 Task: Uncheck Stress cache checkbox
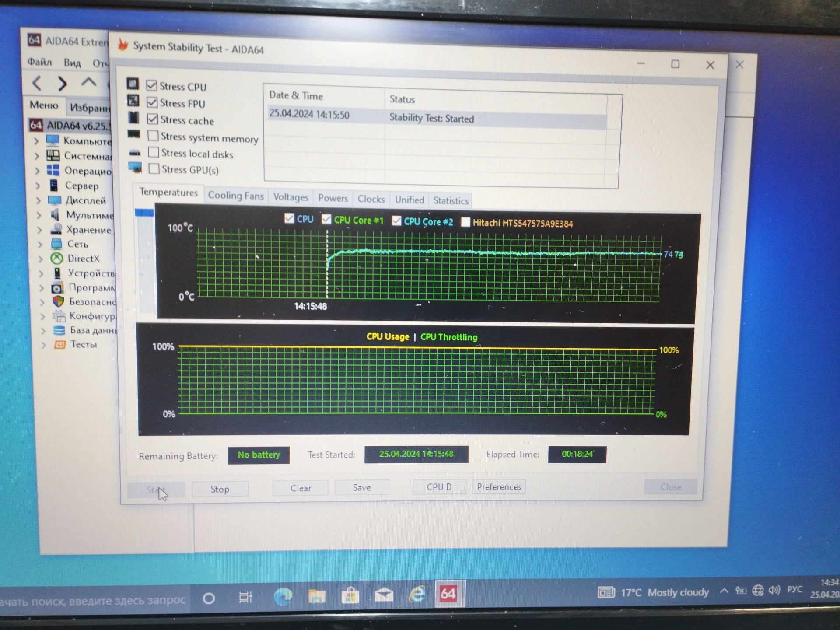(152, 119)
